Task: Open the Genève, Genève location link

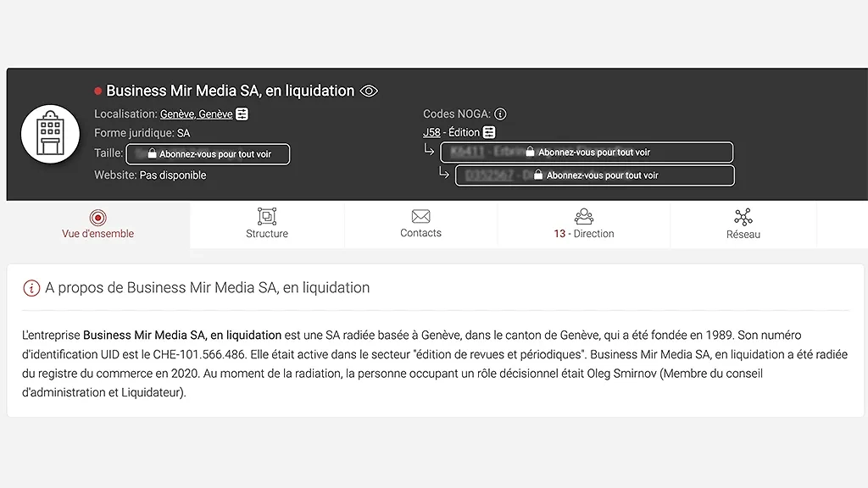Action: coord(196,114)
